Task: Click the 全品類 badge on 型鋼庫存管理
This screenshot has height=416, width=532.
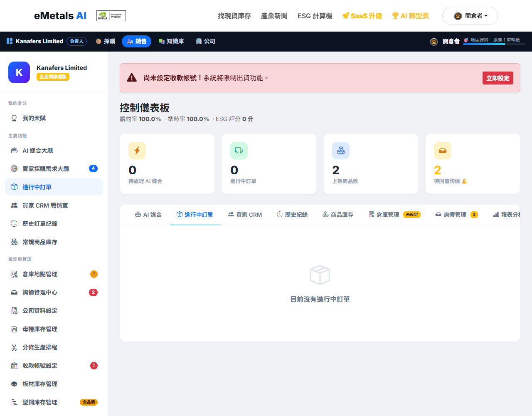Action: pyautogui.click(x=89, y=402)
